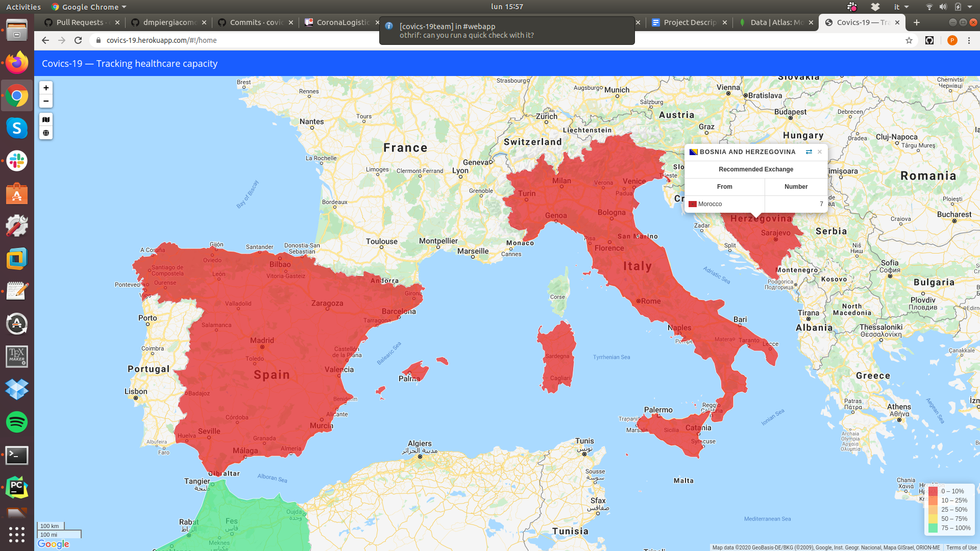Open Ubuntu Software from the dock
Image resolution: width=980 pixels, height=551 pixels.
coord(17,193)
